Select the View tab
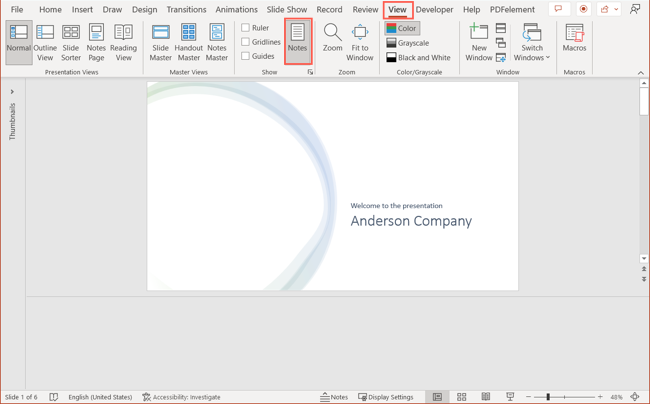Screen dimensions: 650x404 (x=398, y=9)
